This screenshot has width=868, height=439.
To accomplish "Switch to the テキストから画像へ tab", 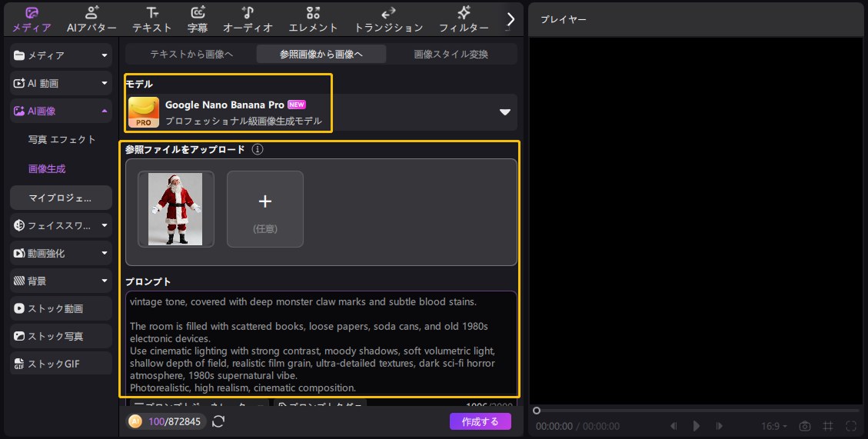I will click(x=191, y=54).
